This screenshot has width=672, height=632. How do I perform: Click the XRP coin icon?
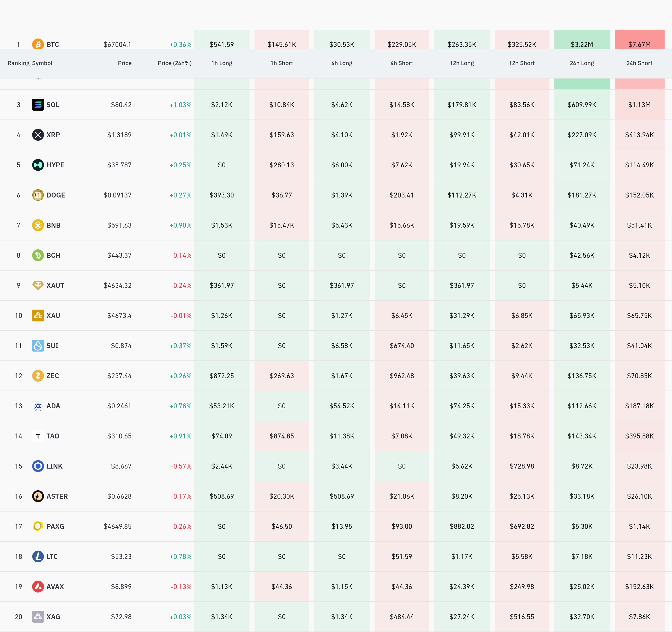38,135
